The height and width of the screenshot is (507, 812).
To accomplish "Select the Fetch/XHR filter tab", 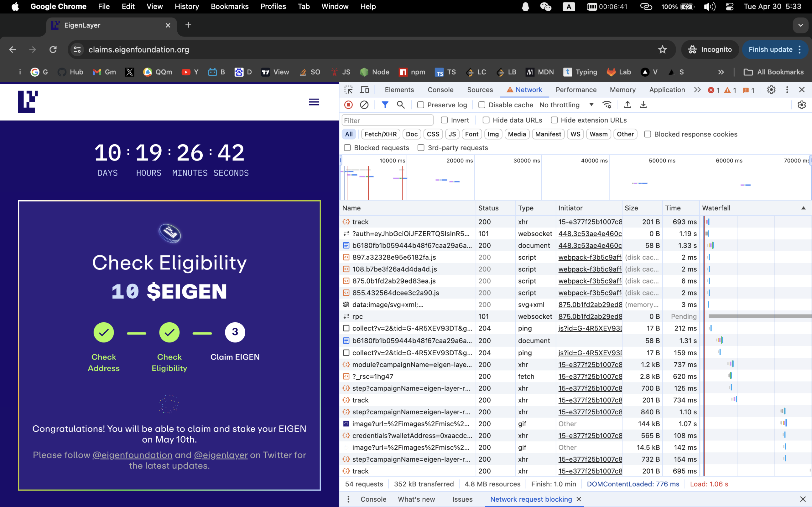I will (381, 134).
